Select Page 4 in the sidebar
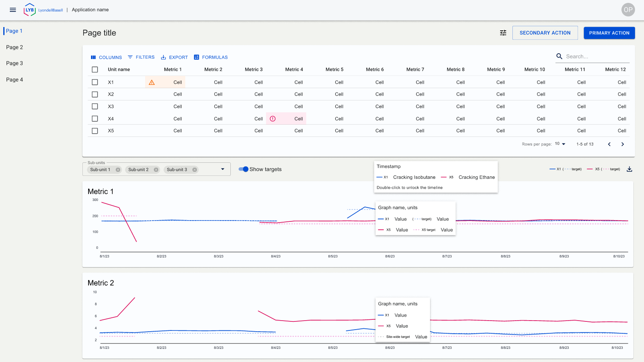The width and height of the screenshot is (644, 362). click(x=14, y=80)
